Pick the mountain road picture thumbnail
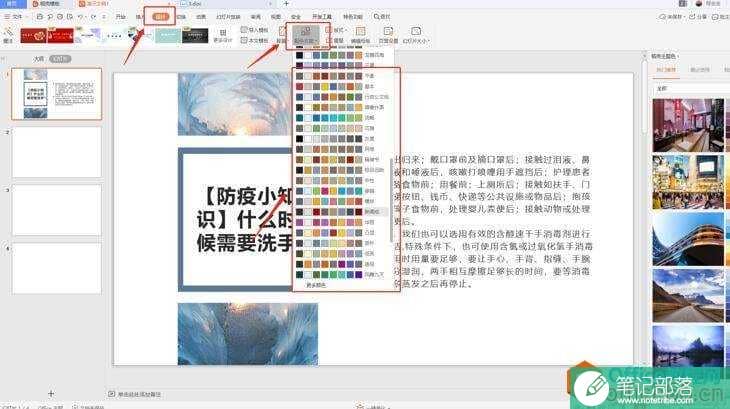The height and width of the screenshot is (409, 730). [688, 295]
